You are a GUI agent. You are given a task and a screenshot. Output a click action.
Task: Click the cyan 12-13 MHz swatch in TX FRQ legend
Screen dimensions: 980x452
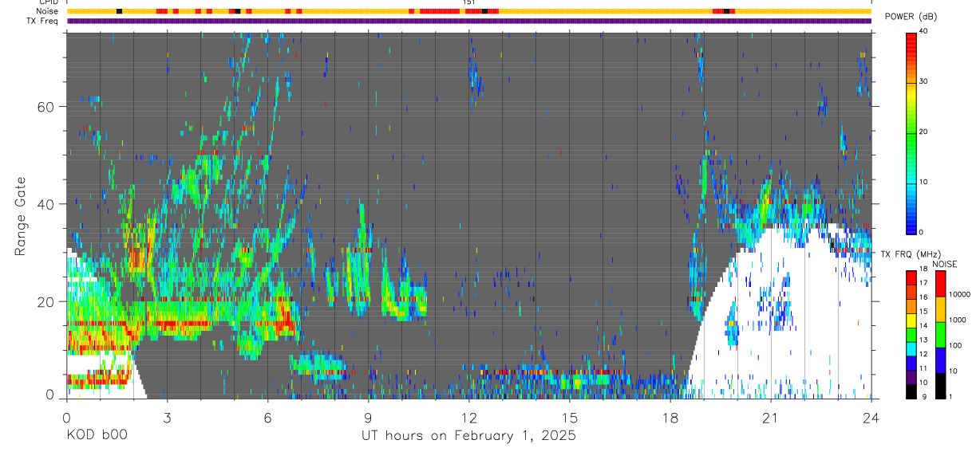[x=911, y=349]
